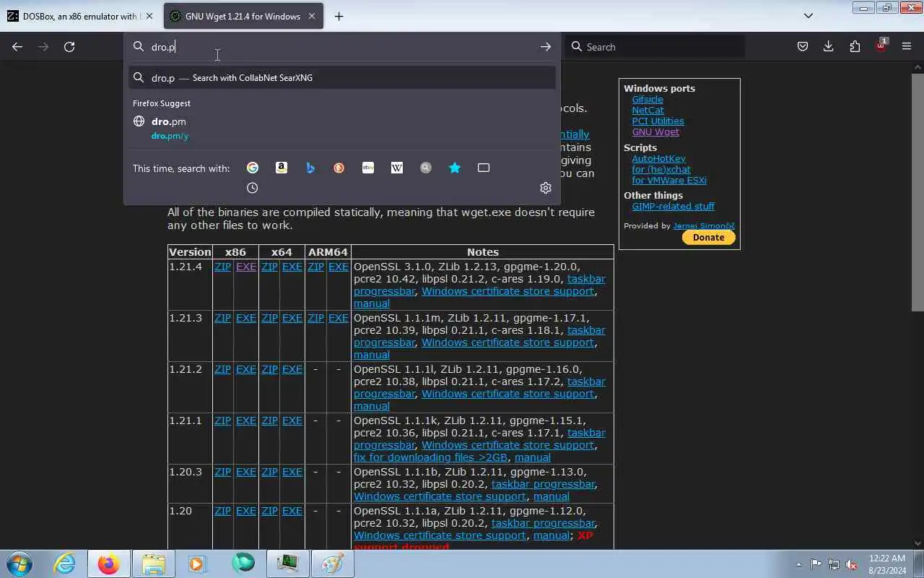Go back to the previous page
The image size is (924, 578).
(x=17, y=47)
